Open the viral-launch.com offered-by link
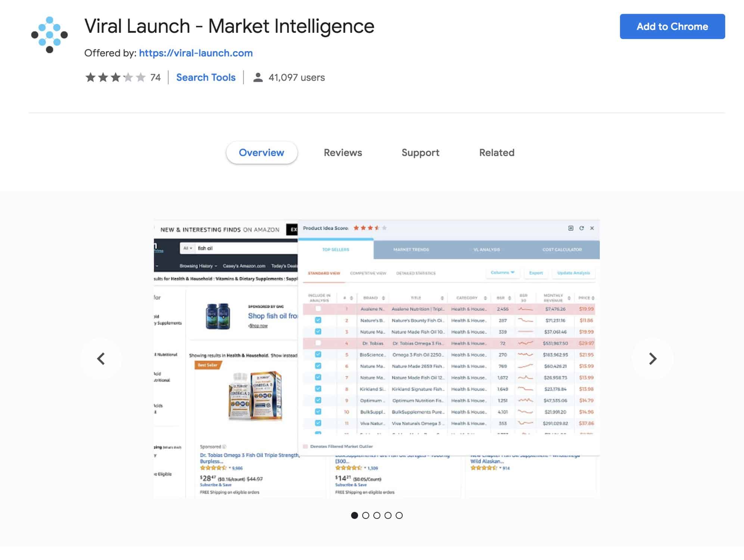This screenshot has width=744, height=560. 196,53
